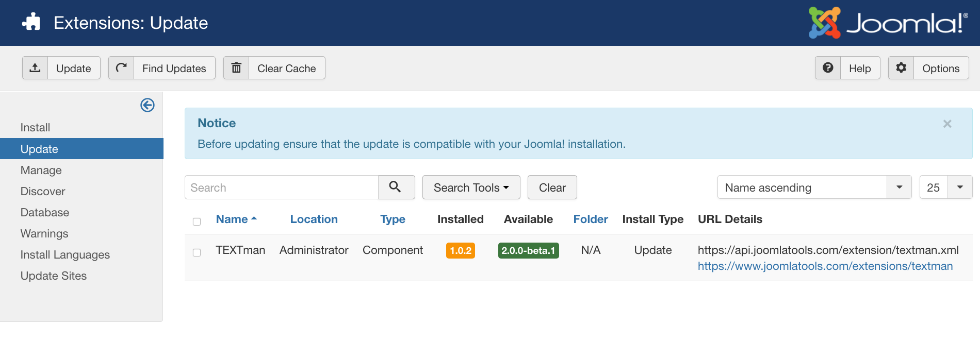Open Install in the sidebar

pos(35,127)
